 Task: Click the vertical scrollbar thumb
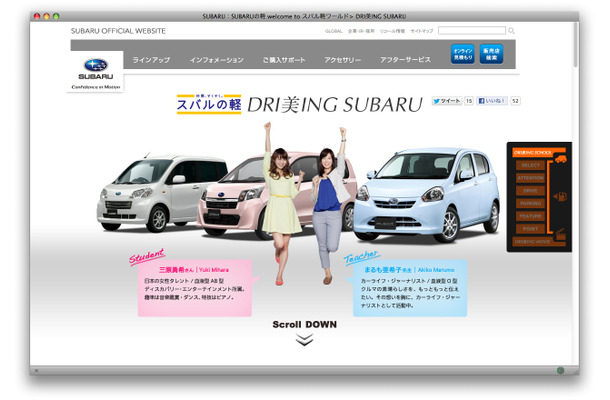click(x=575, y=45)
